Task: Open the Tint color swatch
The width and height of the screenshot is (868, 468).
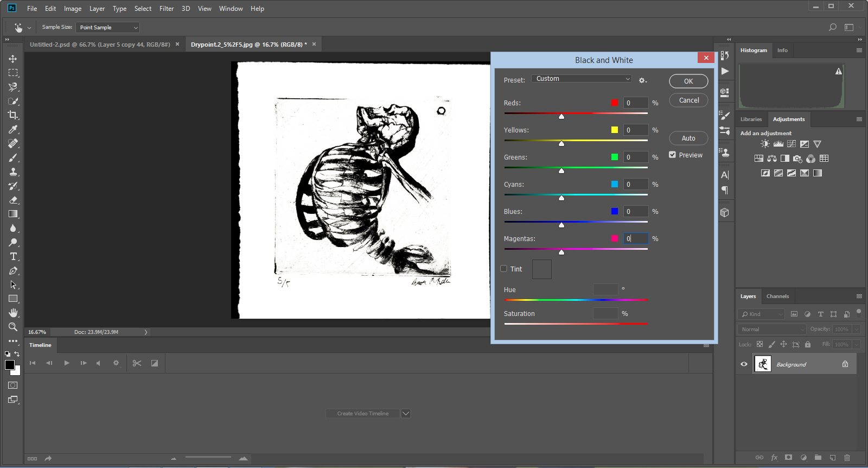Action: tap(541, 269)
